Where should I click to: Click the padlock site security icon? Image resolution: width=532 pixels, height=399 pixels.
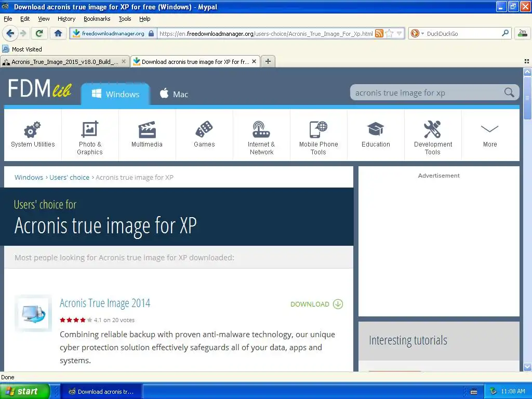pos(151,33)
